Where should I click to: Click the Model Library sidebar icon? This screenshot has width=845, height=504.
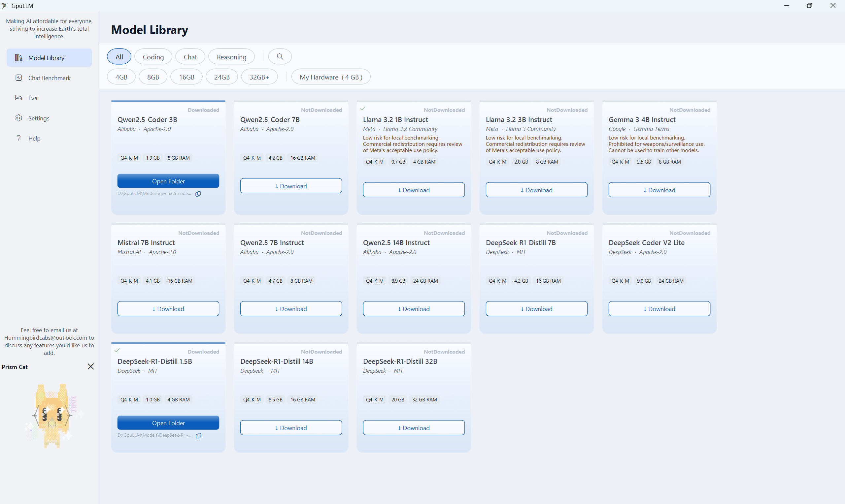[18, 58]
